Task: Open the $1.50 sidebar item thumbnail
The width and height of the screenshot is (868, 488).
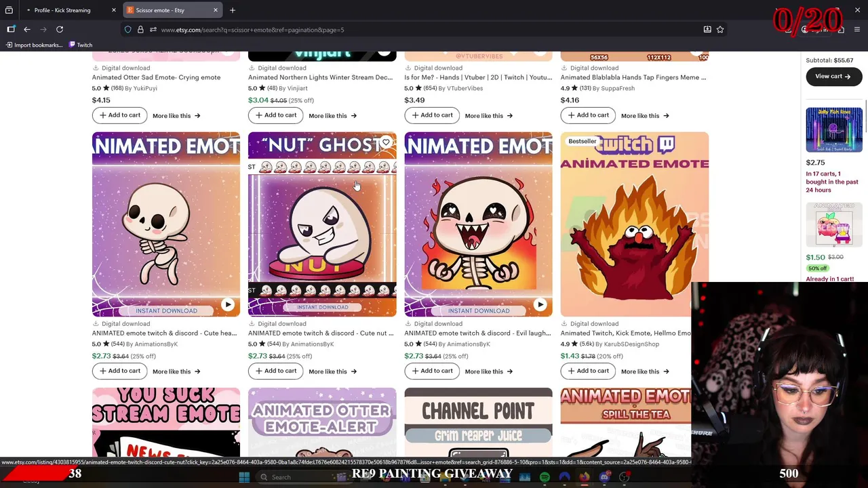Action: point(834,224)
